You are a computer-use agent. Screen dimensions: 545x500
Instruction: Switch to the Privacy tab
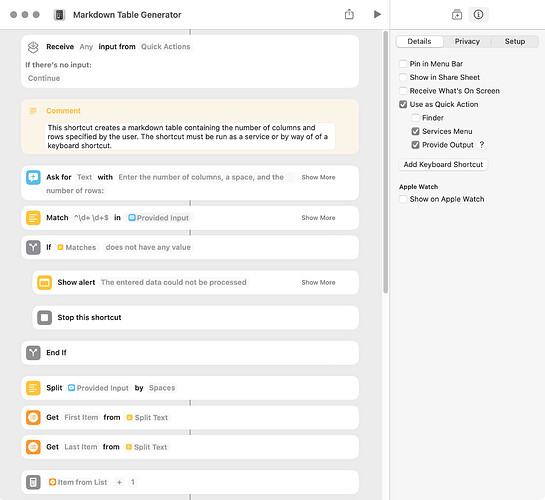467,41
